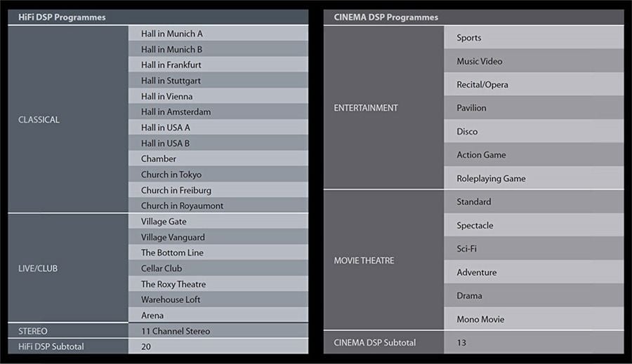Click the CINEMA DSP Subtotal value 13

(534, 342)
